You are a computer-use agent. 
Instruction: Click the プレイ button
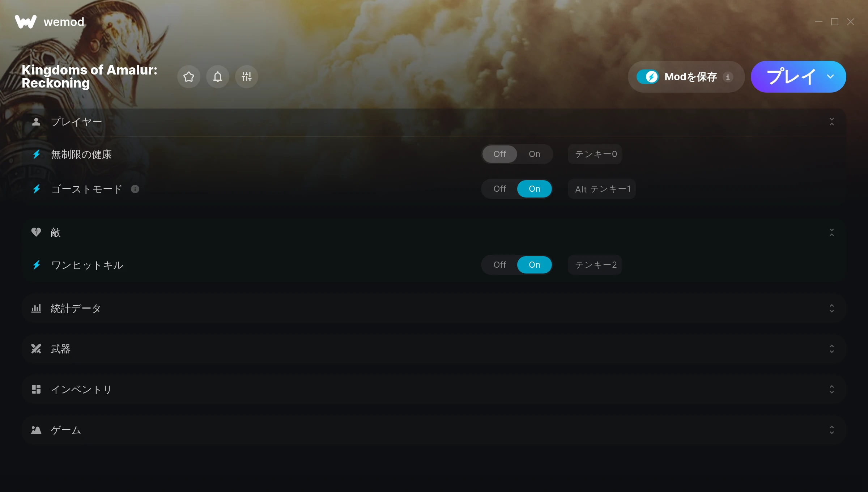pos(791,77)
